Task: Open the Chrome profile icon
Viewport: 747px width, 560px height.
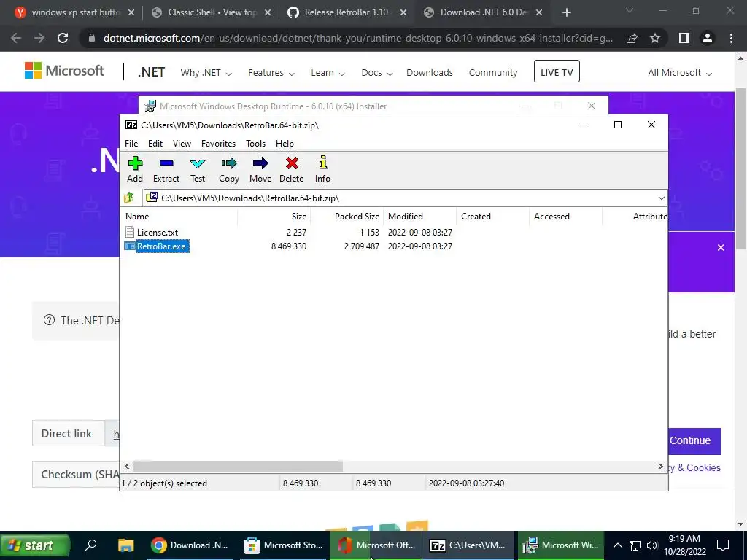Action: pos(708,38)
